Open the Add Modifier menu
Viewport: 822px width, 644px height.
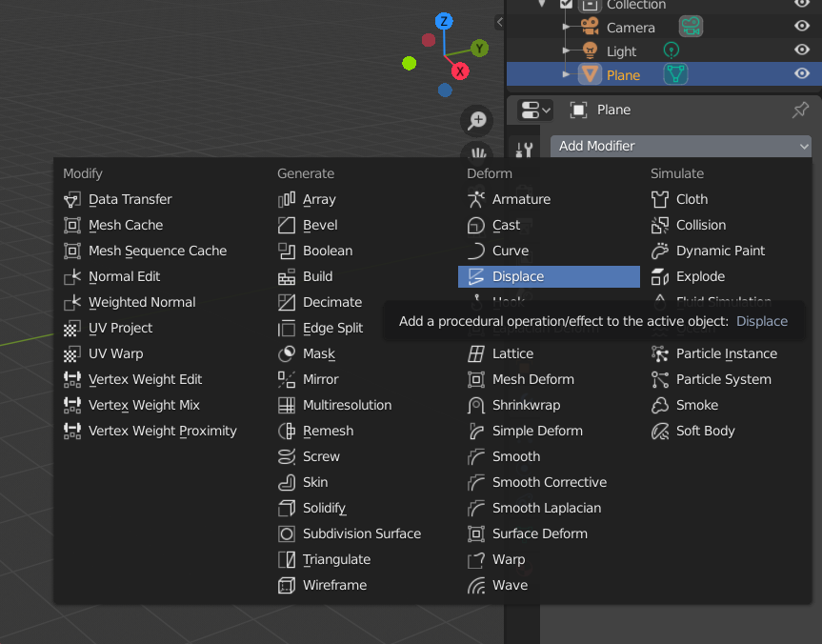point(680,146)
